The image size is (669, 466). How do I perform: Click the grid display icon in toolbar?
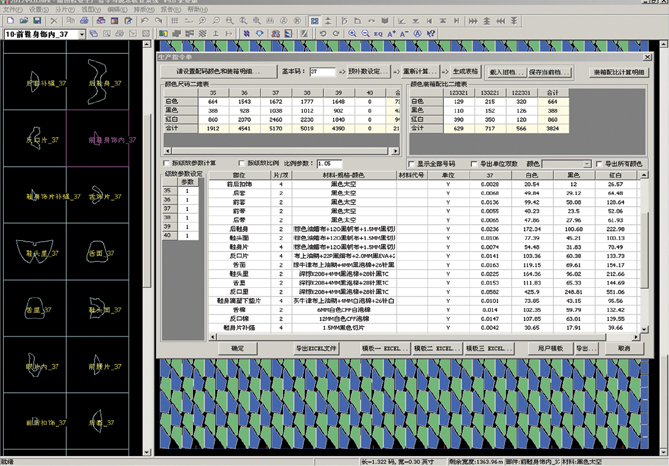(175, 20)
